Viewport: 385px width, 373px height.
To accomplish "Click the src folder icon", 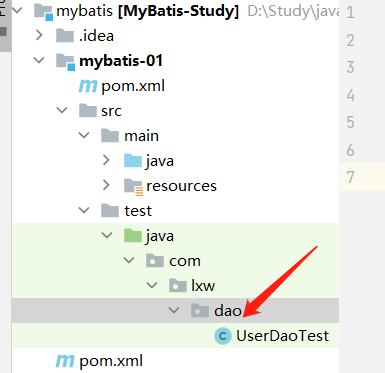I will 88,110.
